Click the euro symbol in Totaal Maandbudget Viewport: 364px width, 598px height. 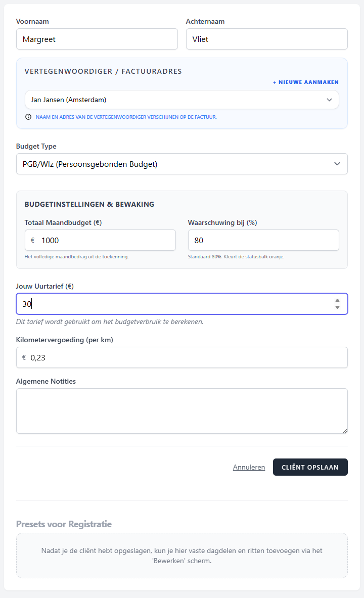pyautogui.click(x=33, y=240)
